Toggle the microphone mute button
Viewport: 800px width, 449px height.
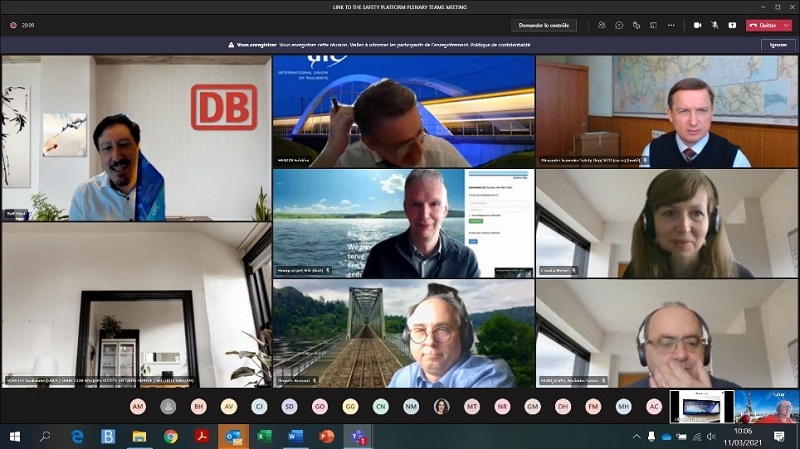[715, 25]
